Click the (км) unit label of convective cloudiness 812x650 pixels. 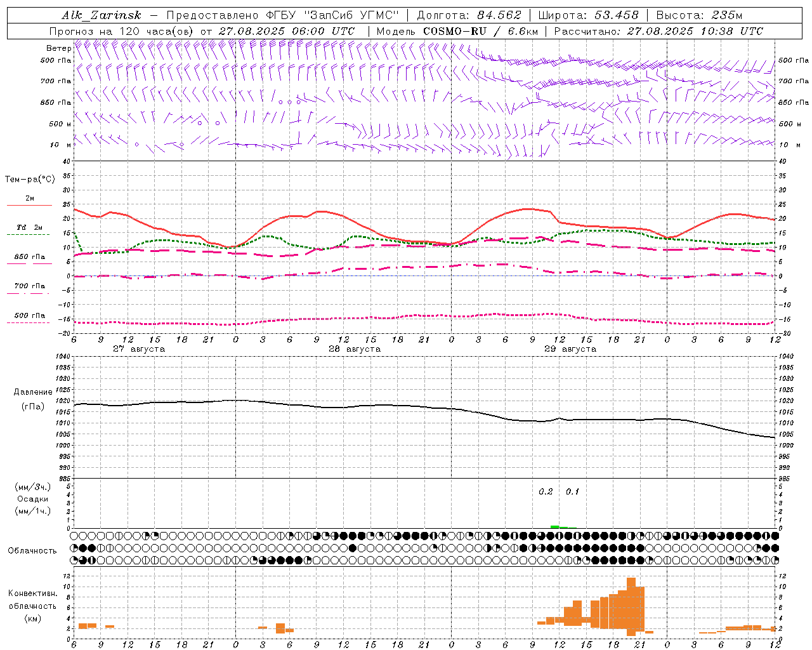(x=33, y=618)
